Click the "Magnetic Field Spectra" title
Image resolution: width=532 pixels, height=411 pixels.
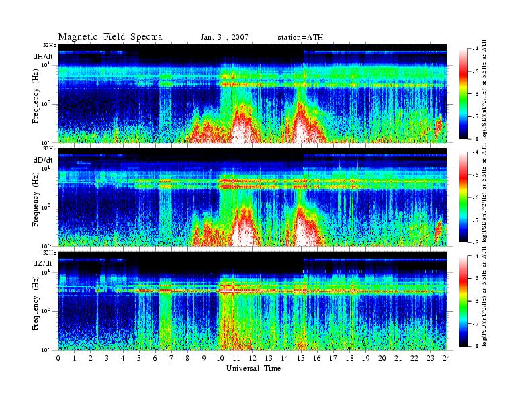(110, 37)
